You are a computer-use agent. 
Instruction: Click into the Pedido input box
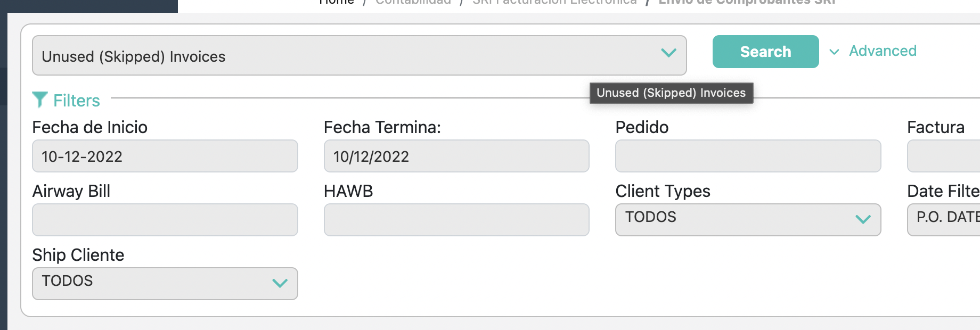coord(747,156)
